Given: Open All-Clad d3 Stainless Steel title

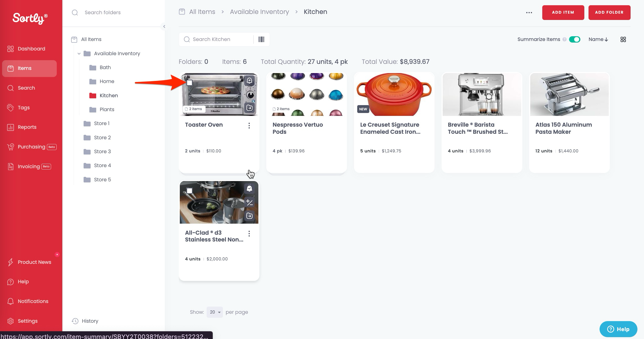Looking at the screenshot, I should pos(214,236).
